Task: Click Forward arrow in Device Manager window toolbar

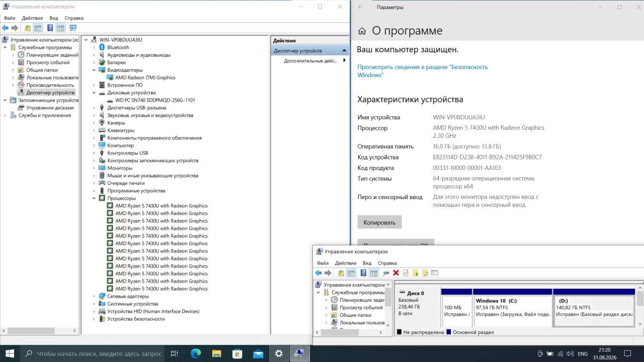Action: click(x=15, y=28)
